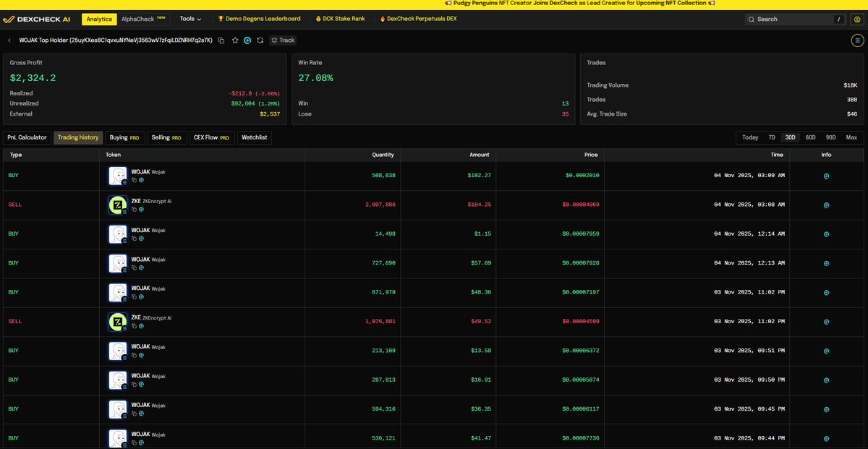Click the star to favorite this wallet
868x449 pixels.
(x=234, y=40)
